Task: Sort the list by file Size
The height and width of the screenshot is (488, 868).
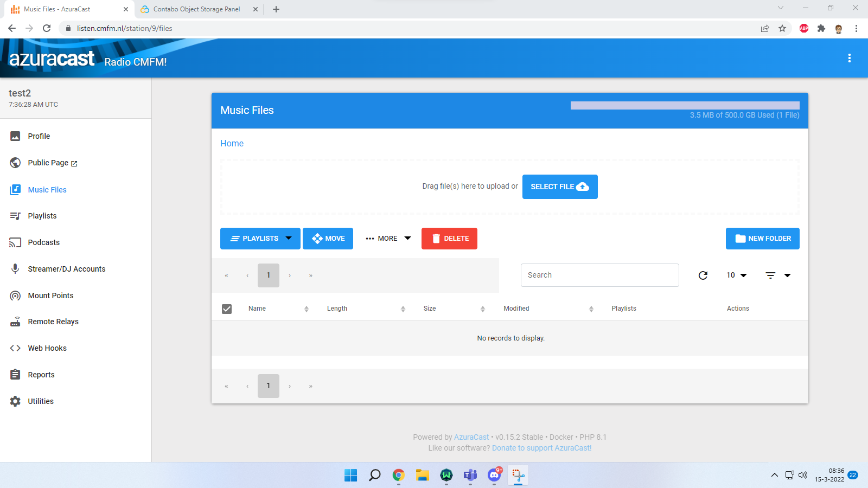Action: point(429,308)
